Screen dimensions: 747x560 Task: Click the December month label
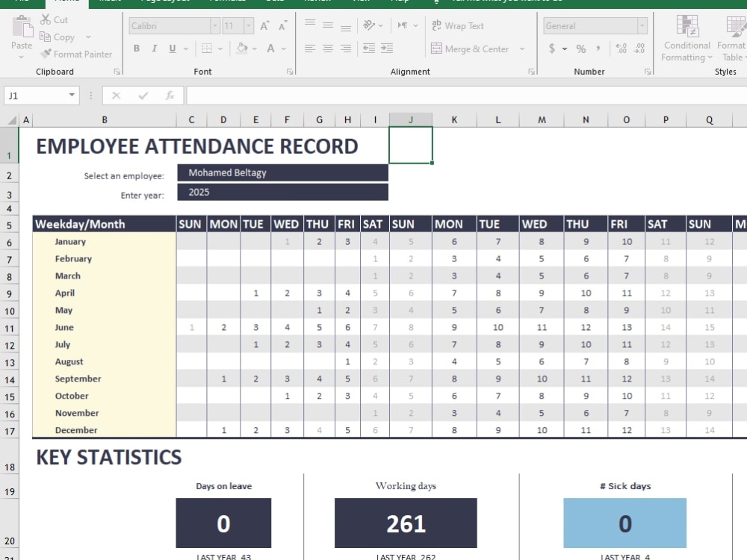(x=75, y=430)
